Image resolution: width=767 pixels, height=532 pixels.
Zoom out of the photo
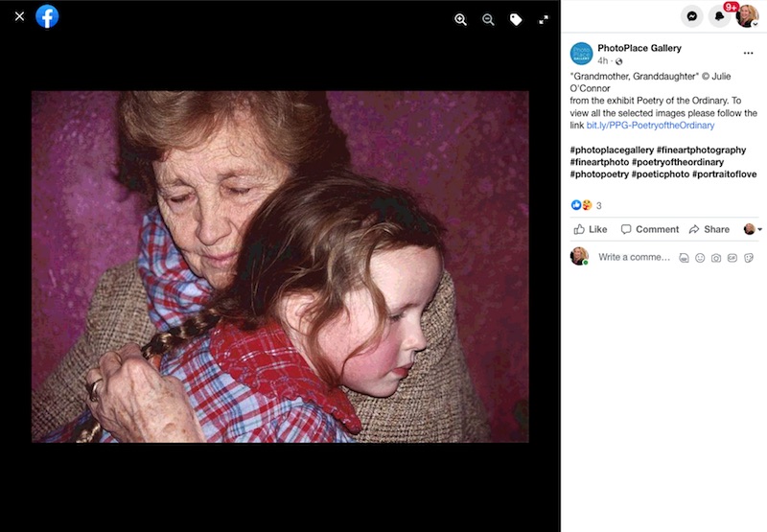(488, 19)
